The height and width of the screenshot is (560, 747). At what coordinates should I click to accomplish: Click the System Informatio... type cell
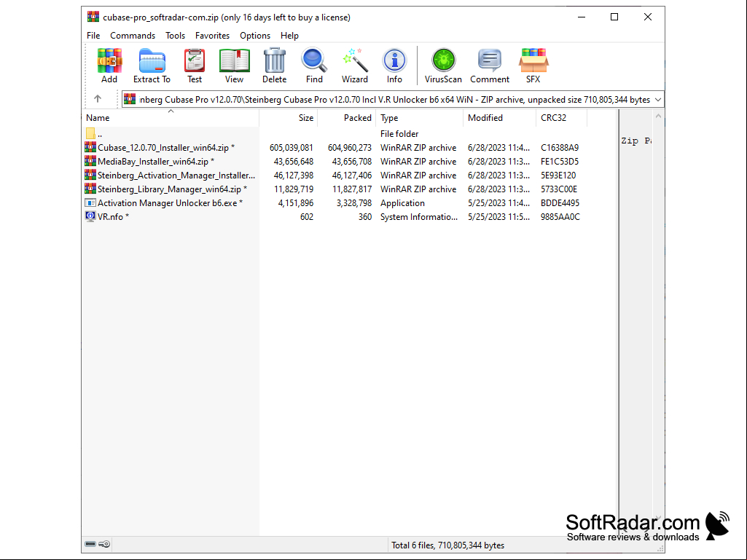point(419,217)
